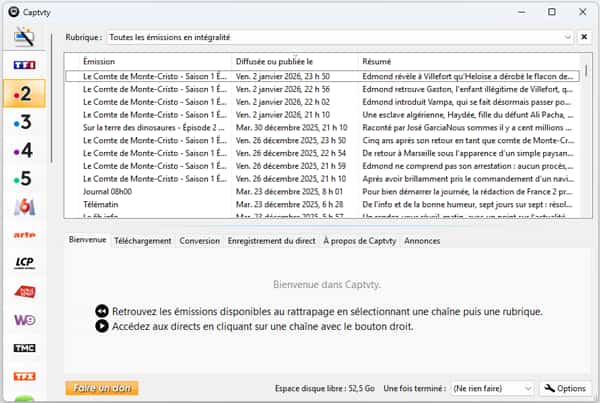
Task: Select the red tag channel below LCP
Action: pyautogui.click(x=25, y=292)
